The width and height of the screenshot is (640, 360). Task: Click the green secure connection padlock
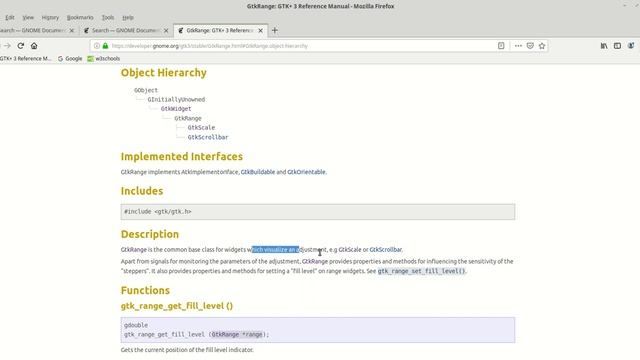(x=105, y=46)
